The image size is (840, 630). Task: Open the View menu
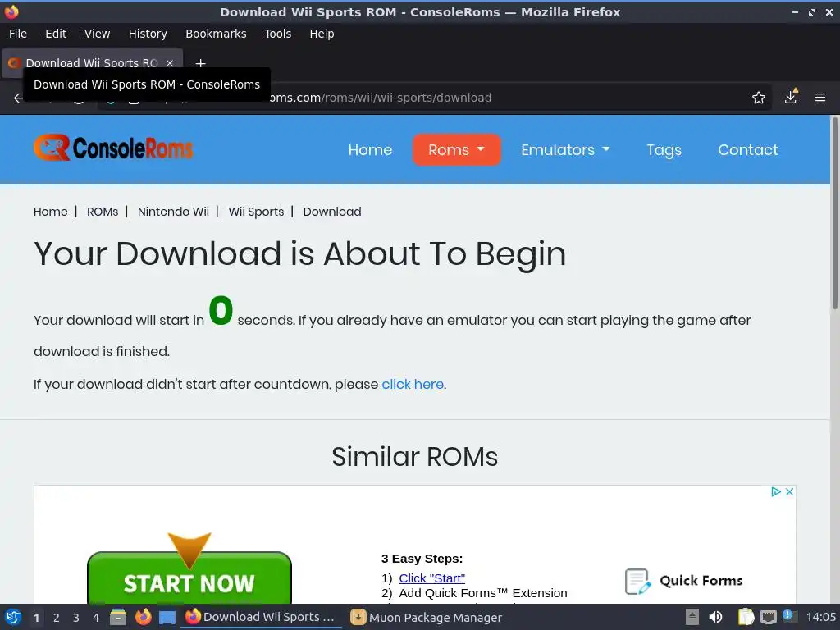pyautogui.click(x=97, y=34)
